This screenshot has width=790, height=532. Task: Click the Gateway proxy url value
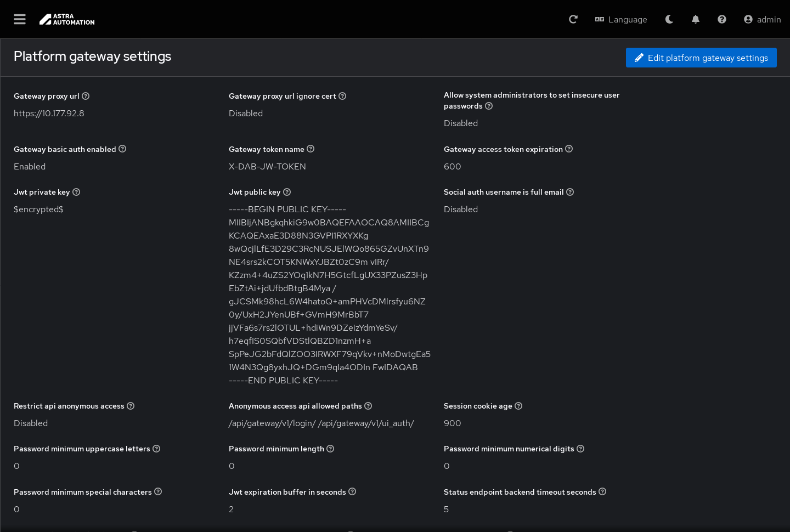tap(49, 114)
